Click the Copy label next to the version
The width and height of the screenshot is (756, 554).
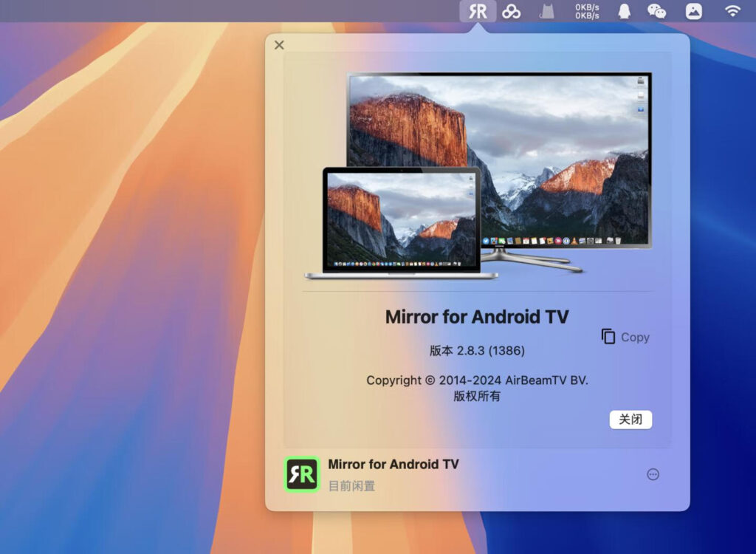coord(635,337)
